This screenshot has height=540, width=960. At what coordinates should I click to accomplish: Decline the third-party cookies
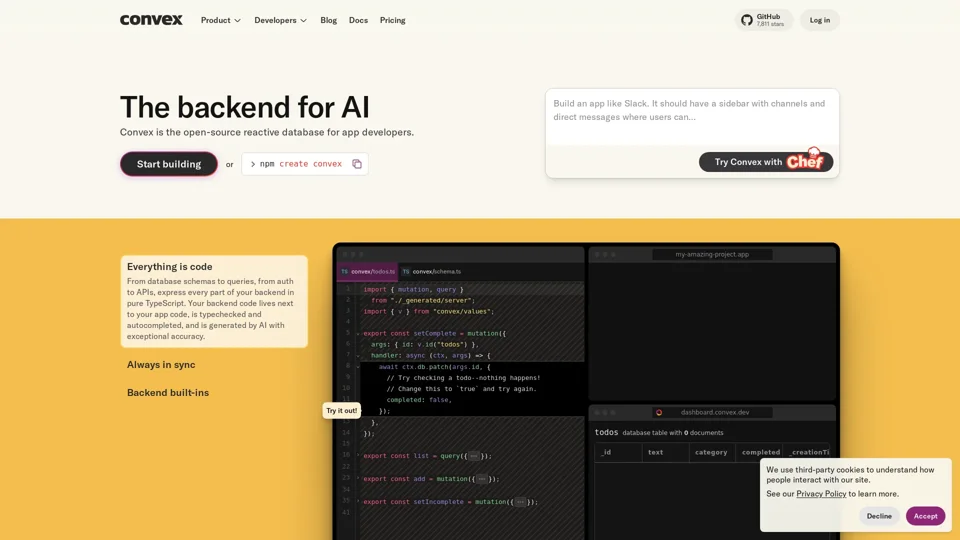coord(879,516)
